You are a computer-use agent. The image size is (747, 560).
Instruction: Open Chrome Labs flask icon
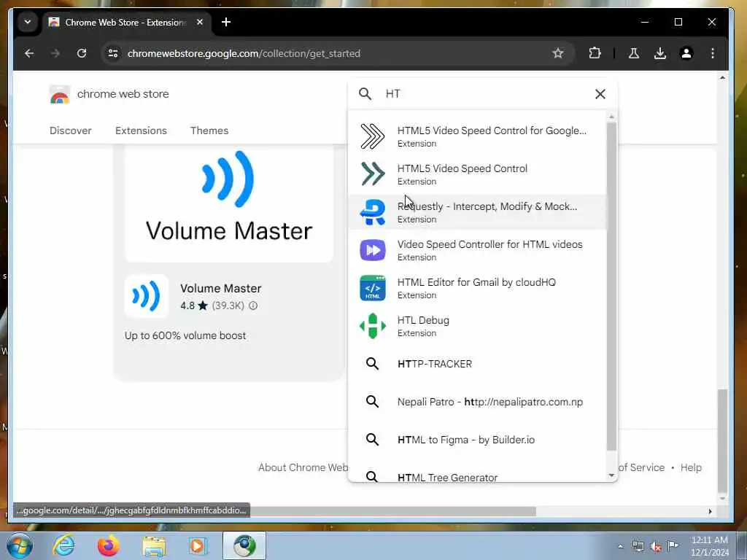click(x=634, y=53)
